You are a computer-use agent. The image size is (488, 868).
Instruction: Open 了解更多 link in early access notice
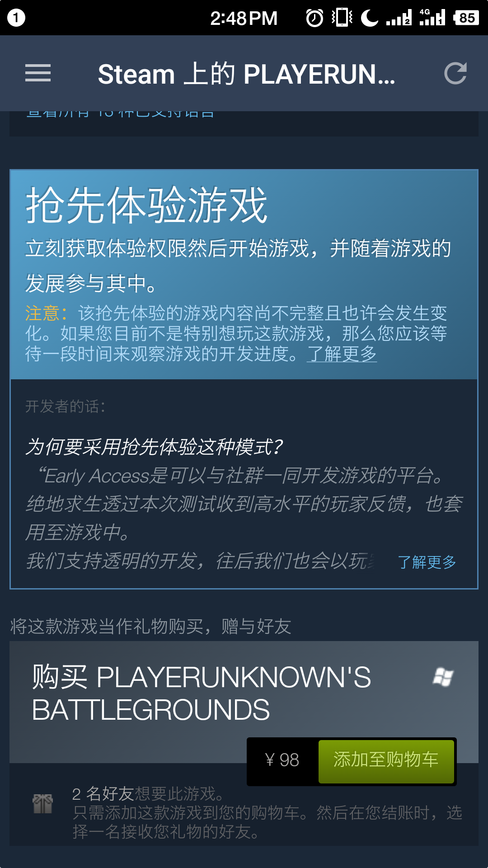pos(342,354)
